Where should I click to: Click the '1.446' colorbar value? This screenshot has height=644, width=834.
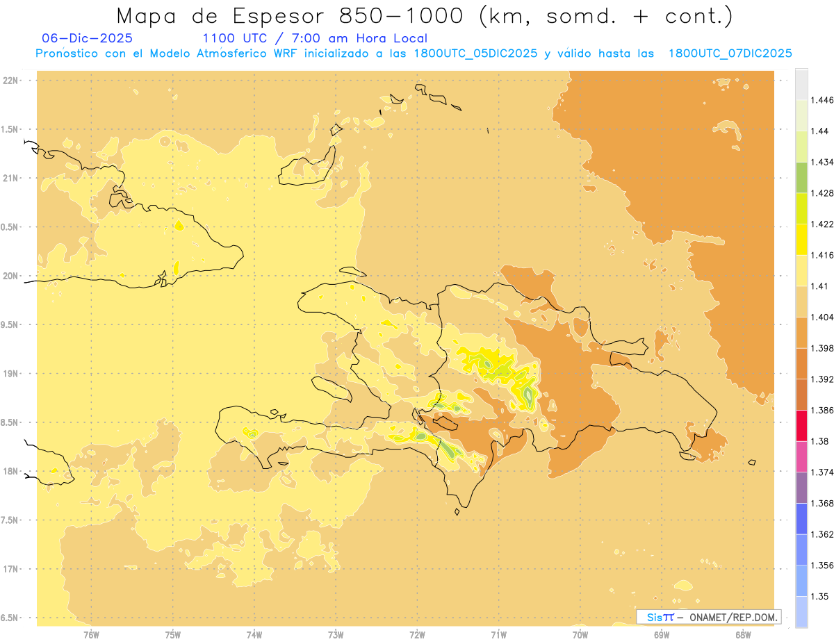click(824, 100)
